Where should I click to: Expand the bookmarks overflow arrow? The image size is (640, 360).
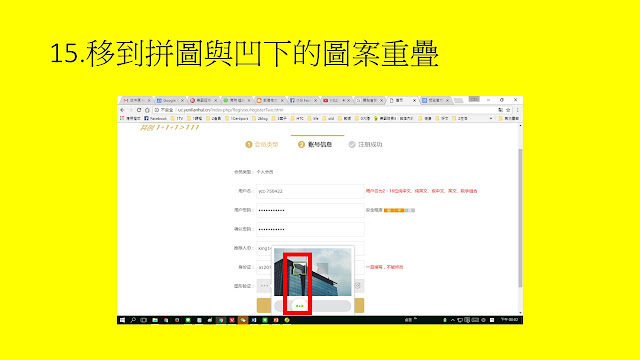491,118
